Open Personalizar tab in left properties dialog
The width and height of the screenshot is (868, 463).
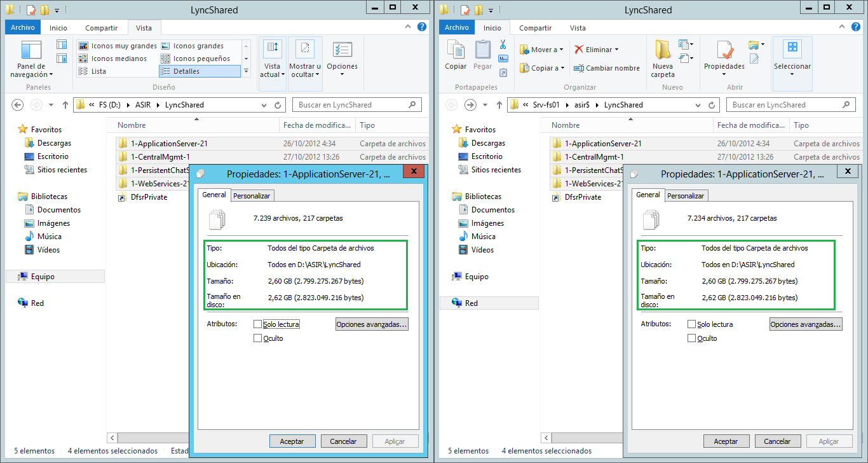[x=252, y=196]
